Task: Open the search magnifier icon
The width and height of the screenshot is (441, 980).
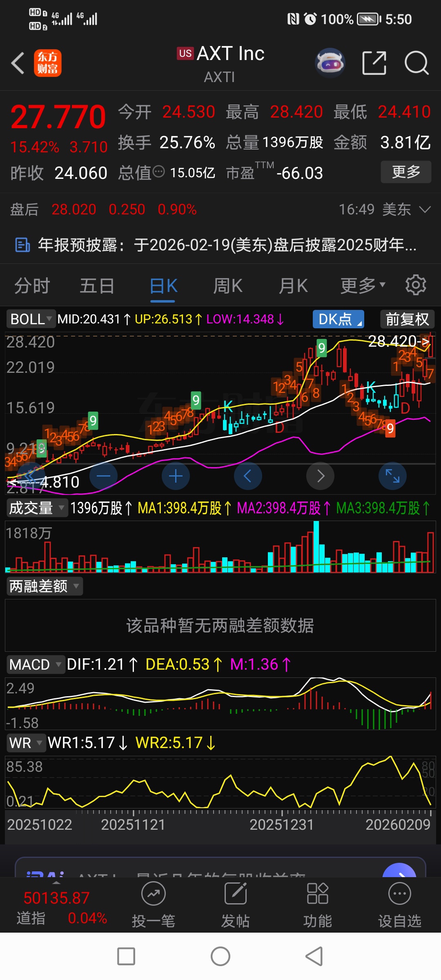Action: (x=416, y=63)
